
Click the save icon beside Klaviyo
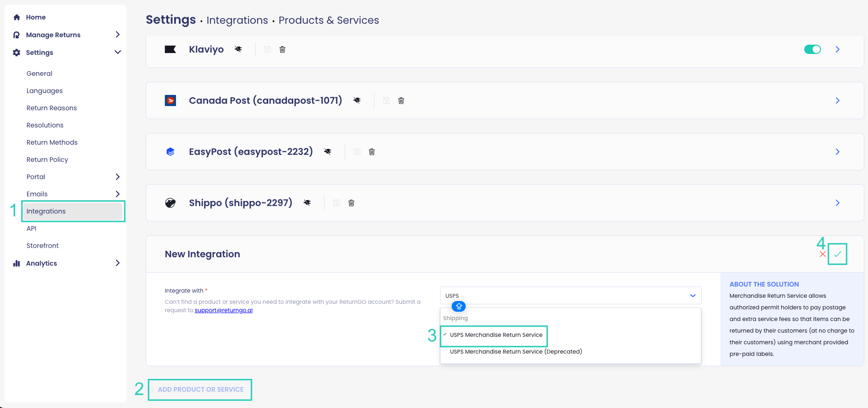(268, 49)
